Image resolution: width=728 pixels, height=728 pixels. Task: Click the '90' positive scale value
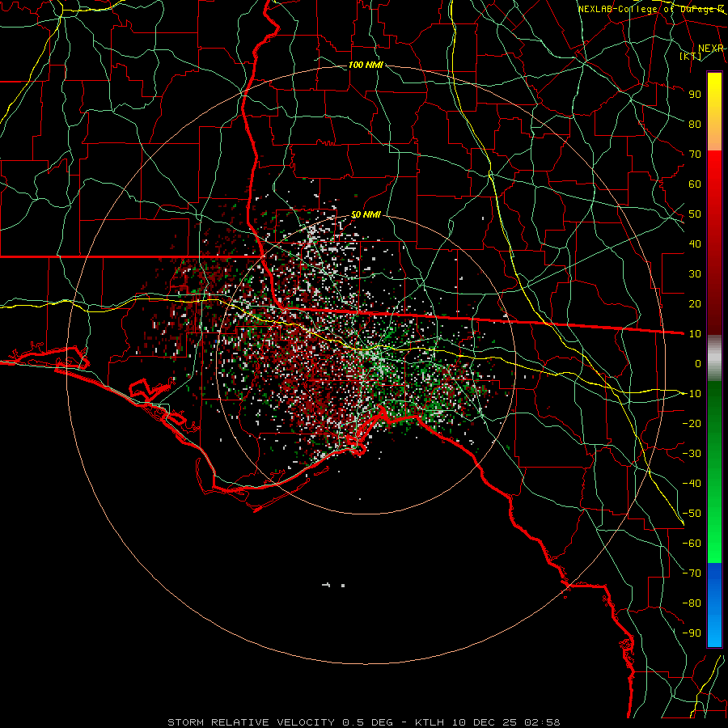point(695,95)
